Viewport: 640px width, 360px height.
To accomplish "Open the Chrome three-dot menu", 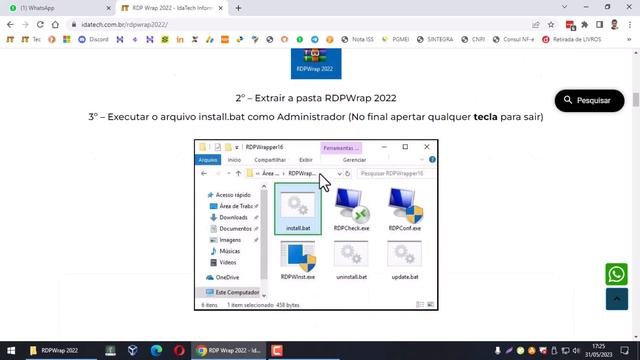I will point(630,24).
